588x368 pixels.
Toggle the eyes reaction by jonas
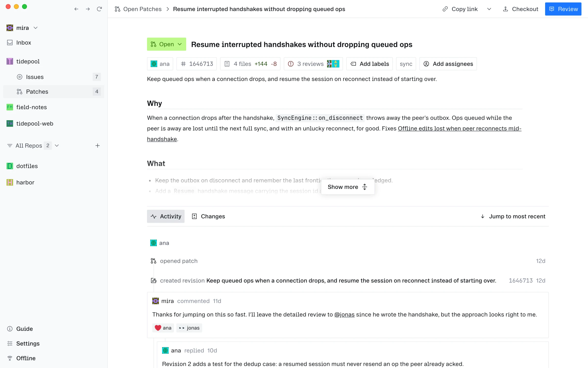[x=189, y=328]
